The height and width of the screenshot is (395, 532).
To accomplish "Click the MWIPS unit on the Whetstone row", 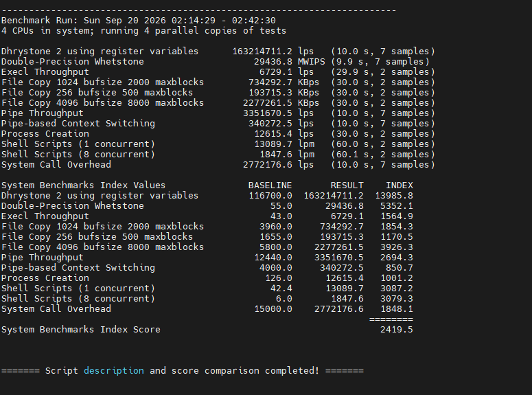I will pyautogui.click(x=312, y=61).
